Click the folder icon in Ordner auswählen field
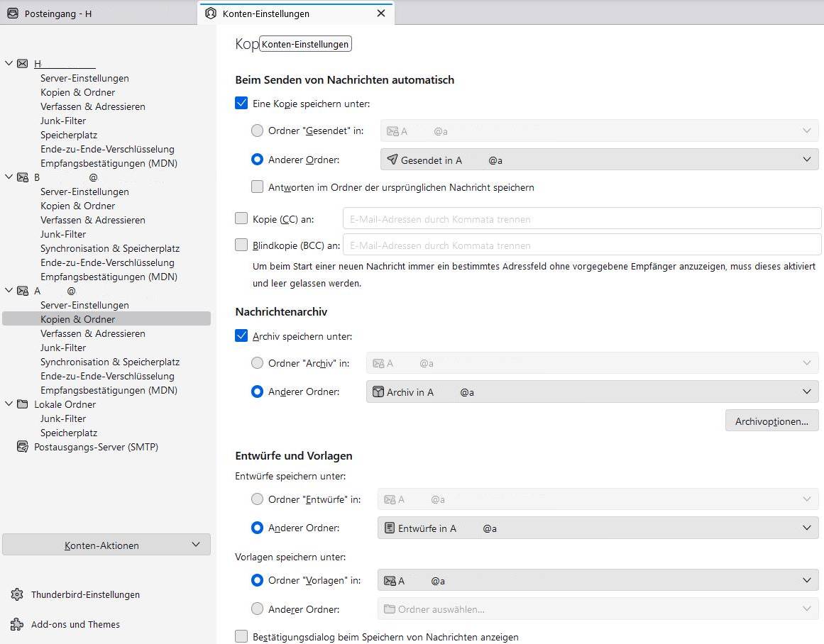 click(x=390, y=609)
